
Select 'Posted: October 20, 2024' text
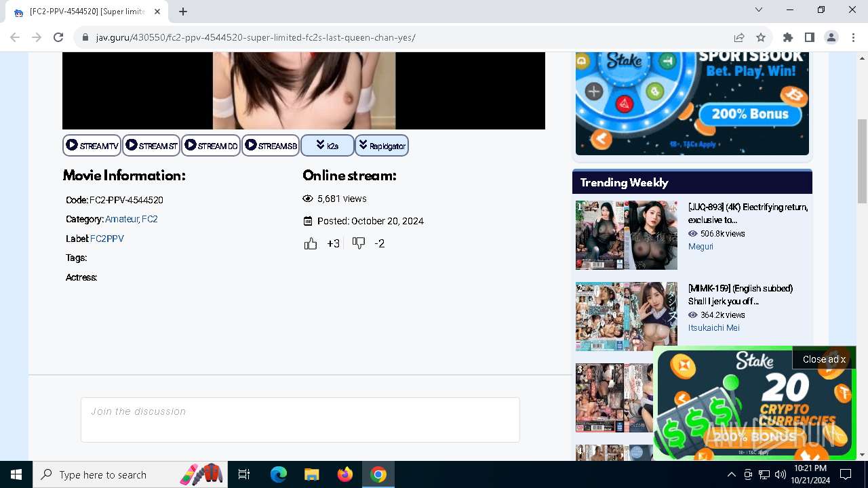(370, 221)
